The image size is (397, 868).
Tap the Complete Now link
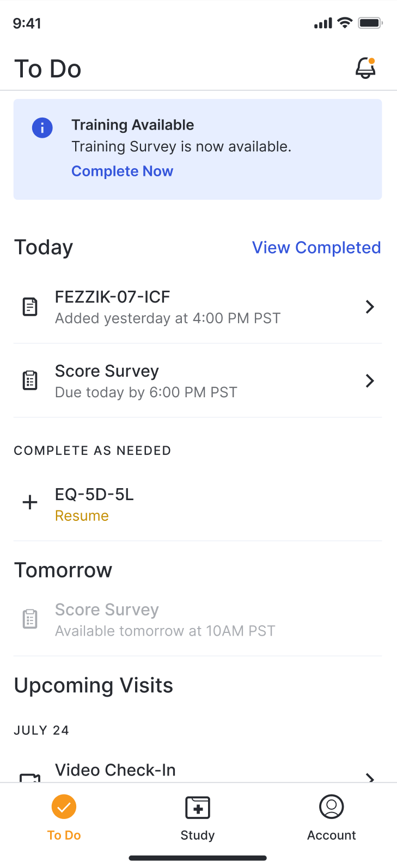pos(123,171)
